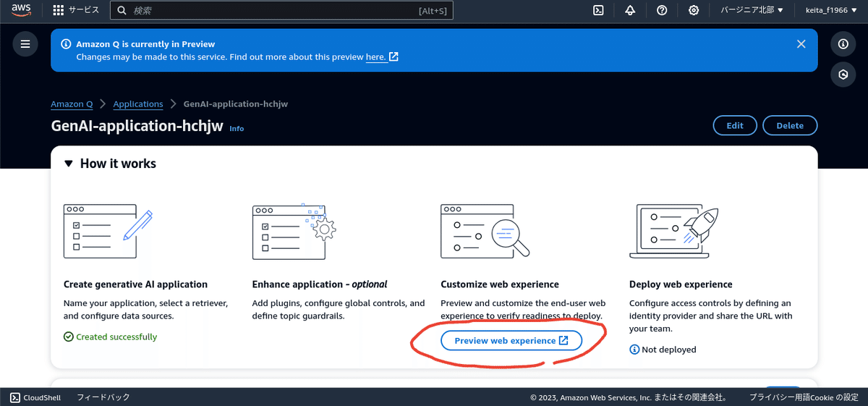Open the サービス services grid menu
Viewport: 868px width, 406px height.
tap(76, 10)
